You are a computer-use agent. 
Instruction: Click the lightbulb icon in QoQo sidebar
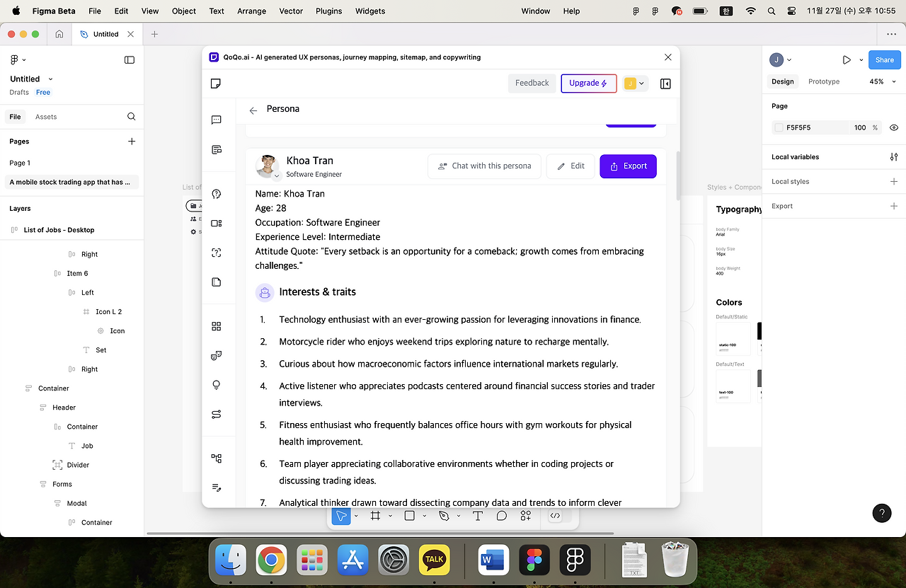point(217,385)
